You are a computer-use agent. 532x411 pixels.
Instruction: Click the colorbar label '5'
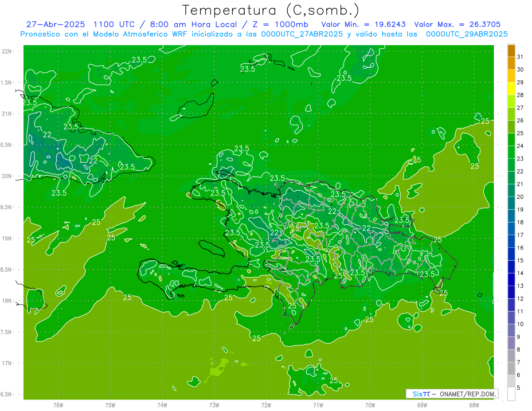tap(519, 388)
